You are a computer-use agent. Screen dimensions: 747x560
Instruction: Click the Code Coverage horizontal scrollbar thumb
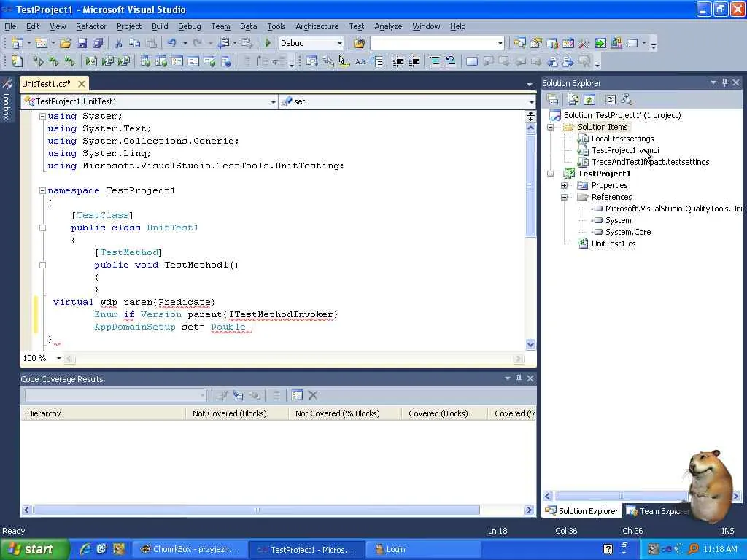click(257, 510)
